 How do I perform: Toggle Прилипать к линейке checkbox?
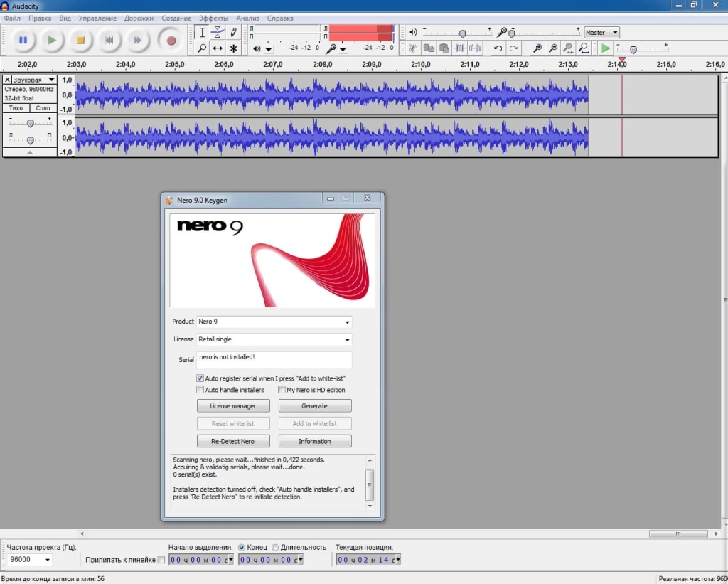pos(161,560)
